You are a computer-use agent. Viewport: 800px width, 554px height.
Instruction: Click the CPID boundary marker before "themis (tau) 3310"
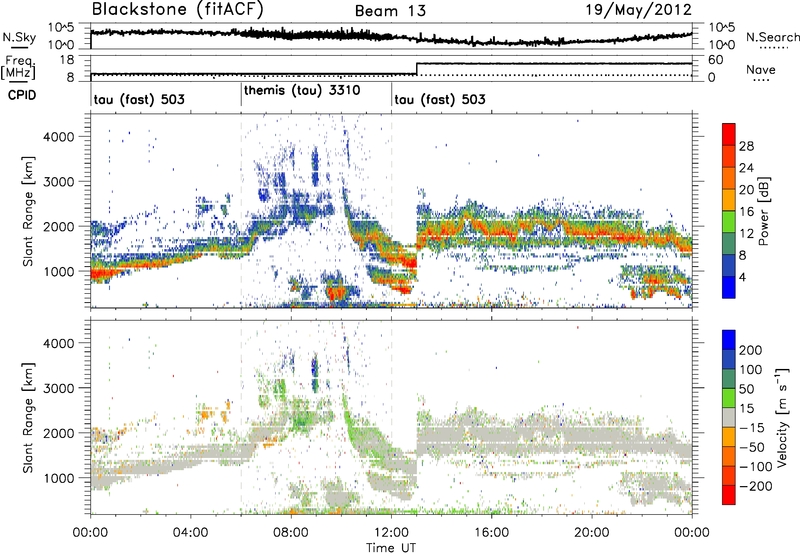coord(241,95)
